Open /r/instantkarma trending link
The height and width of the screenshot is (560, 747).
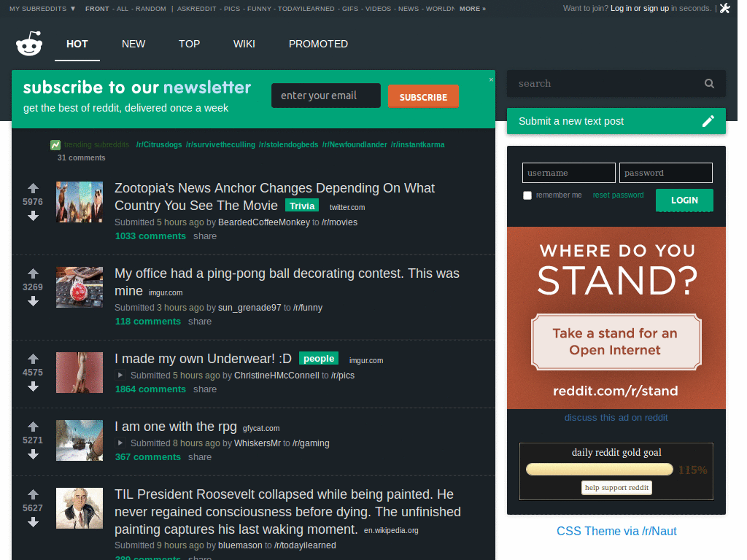click(417, 145)
